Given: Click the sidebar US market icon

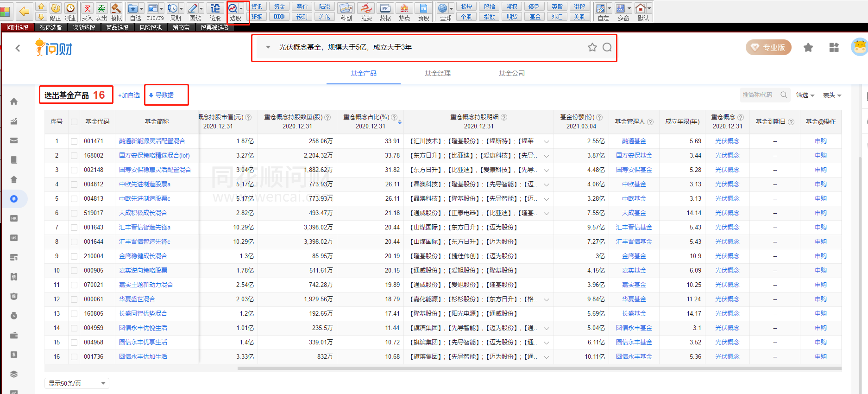Looking at the screenshot, I should pos(14,238).
